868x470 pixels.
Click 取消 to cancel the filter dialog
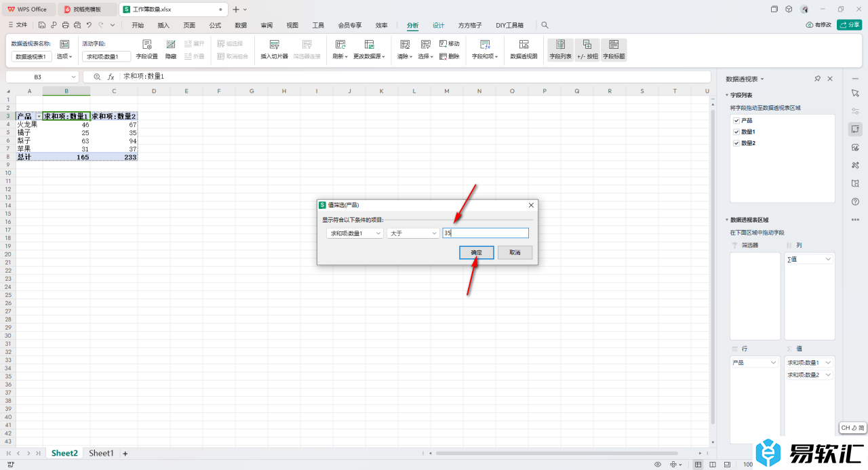click(515, 252)
